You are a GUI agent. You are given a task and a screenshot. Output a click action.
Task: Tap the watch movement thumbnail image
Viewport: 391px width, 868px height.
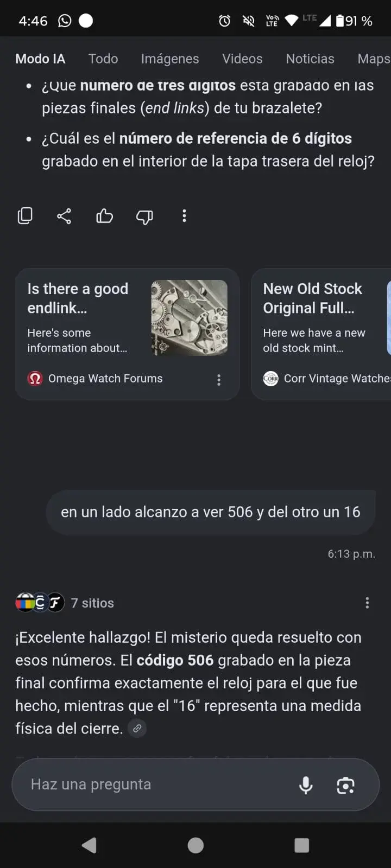coord(189,318)
